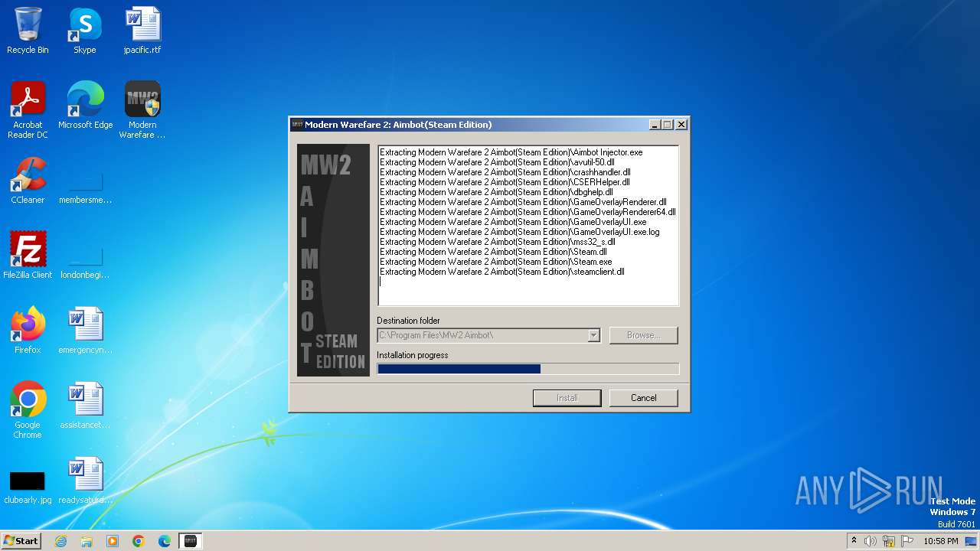Click the Show desktop button
The image size is (980, 551).
[x=972, y=541]
